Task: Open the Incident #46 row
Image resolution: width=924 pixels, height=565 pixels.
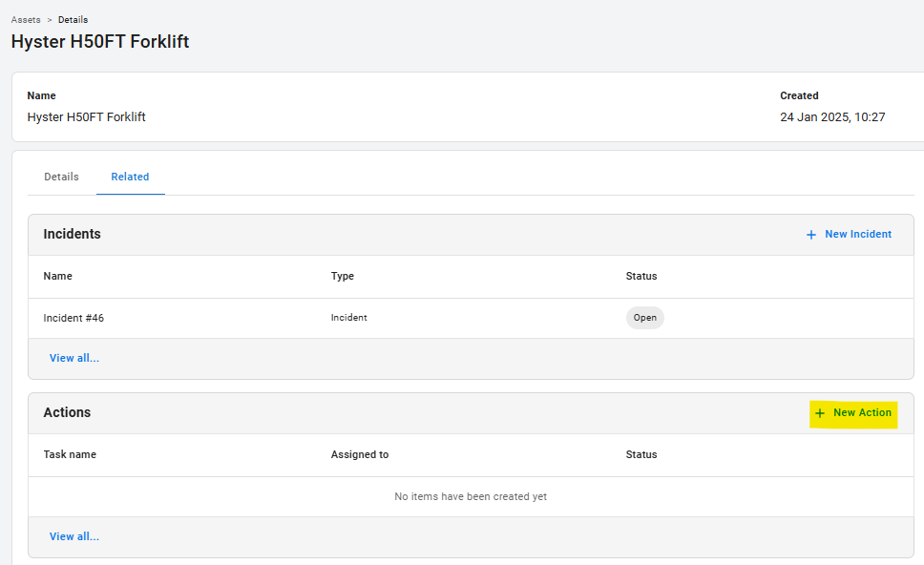Action: [73, 318]
